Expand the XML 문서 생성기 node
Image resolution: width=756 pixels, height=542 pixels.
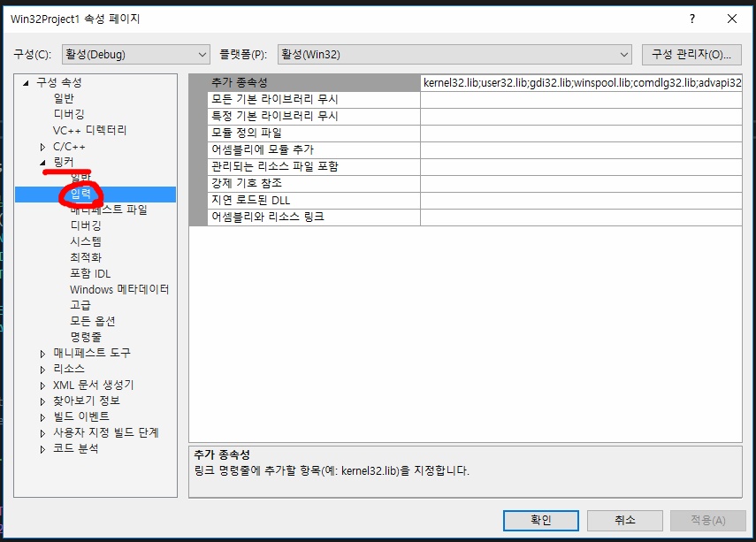[x=43, y=386]
